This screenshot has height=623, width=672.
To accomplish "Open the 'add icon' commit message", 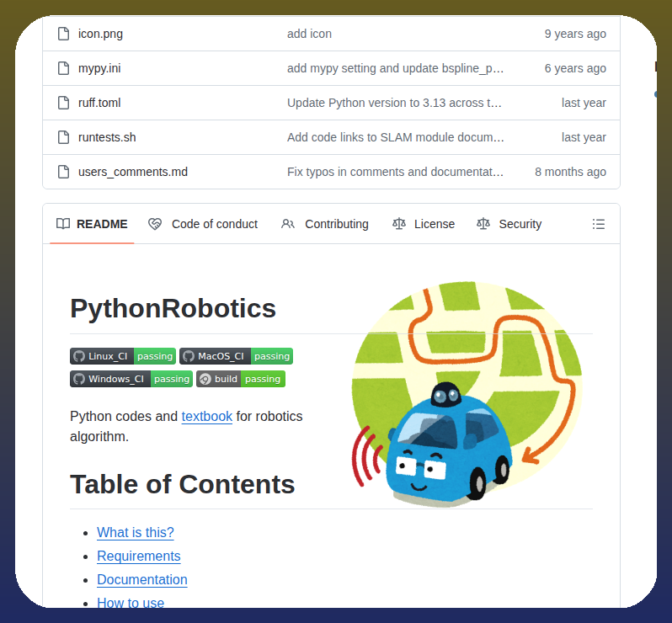I will pyautogui.click(x=309, y=34).
